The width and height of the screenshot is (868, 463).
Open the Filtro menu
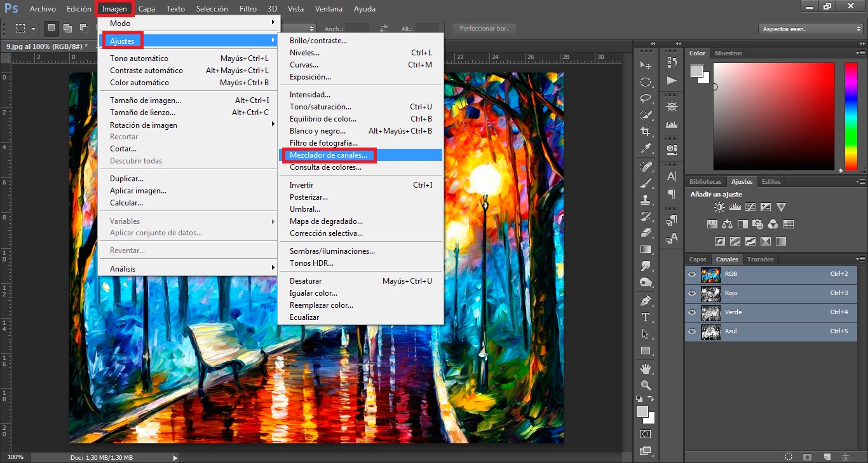[x=248, y=9]
